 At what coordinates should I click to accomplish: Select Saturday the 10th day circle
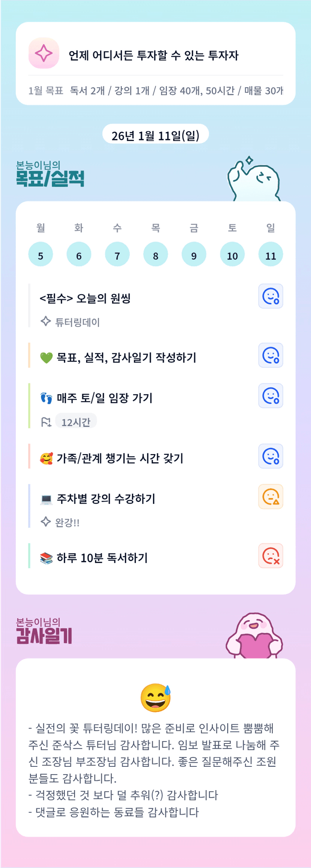pyautogui.click(x=232, y=254)
